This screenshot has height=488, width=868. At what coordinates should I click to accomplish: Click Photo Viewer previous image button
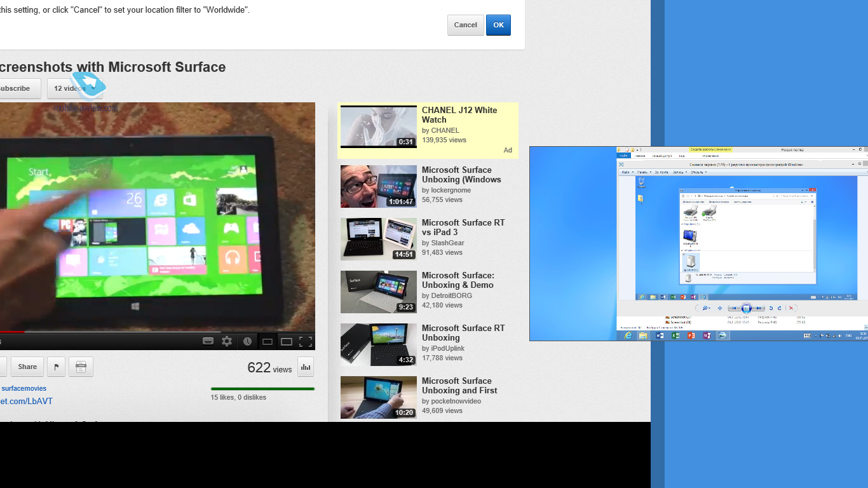[735, 308]
